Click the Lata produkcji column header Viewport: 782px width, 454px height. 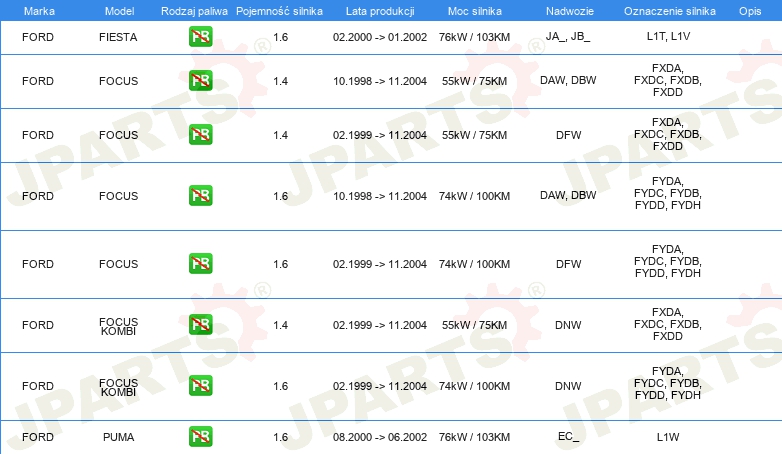coord(380,11)
